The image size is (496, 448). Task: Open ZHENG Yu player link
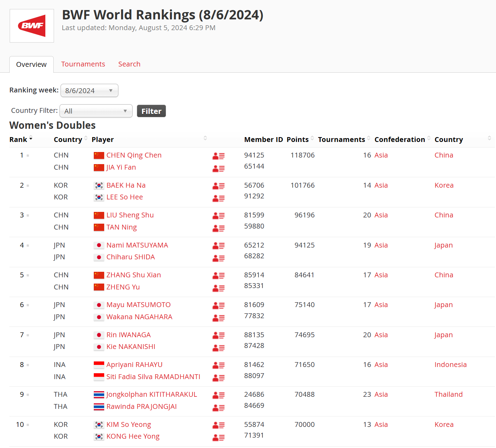point(123,287)
